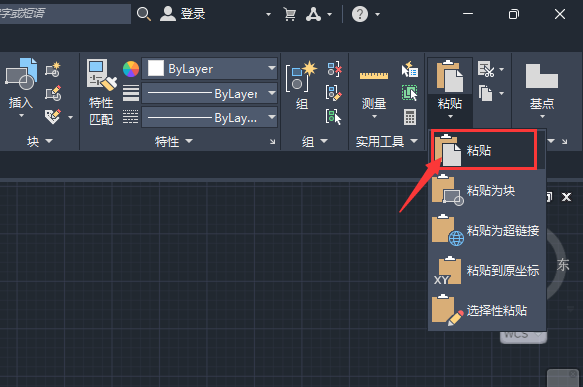The image size is (583, 387).
Task: Open the Autodesk App Store cart icon
Action: point(290,14)
